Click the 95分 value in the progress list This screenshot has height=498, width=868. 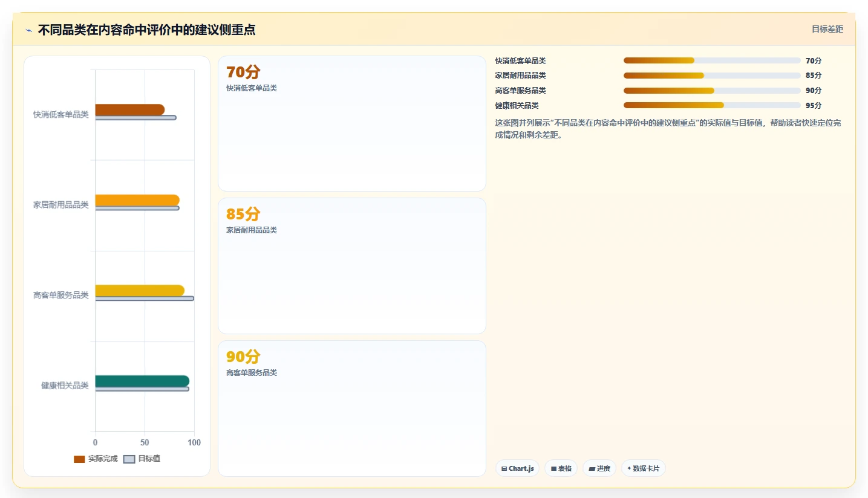814,105
